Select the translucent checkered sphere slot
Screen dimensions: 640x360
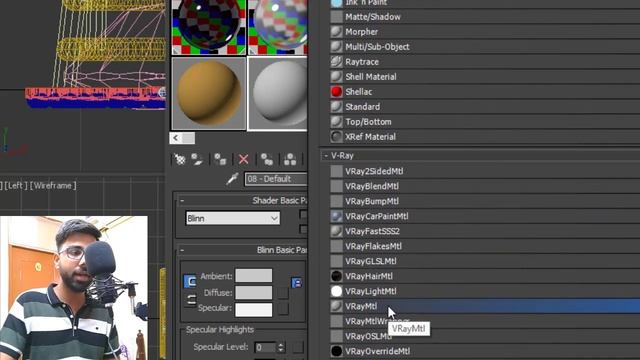click(x=278, y=27)
